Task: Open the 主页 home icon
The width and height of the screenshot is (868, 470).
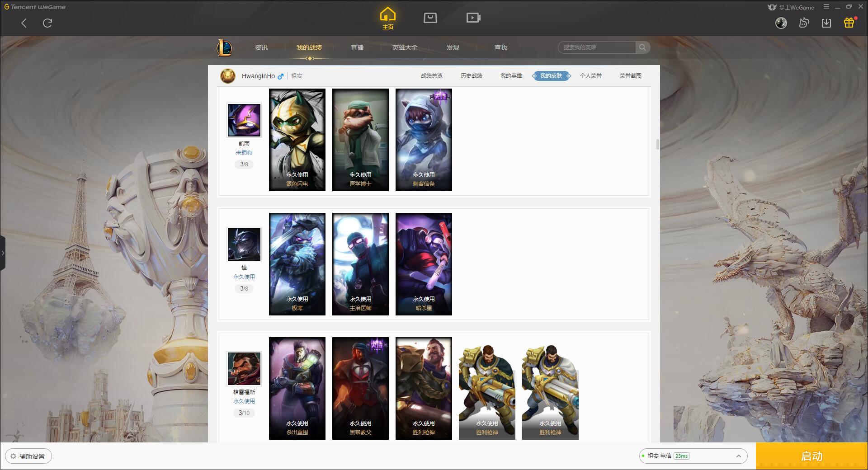Action: 388,19
